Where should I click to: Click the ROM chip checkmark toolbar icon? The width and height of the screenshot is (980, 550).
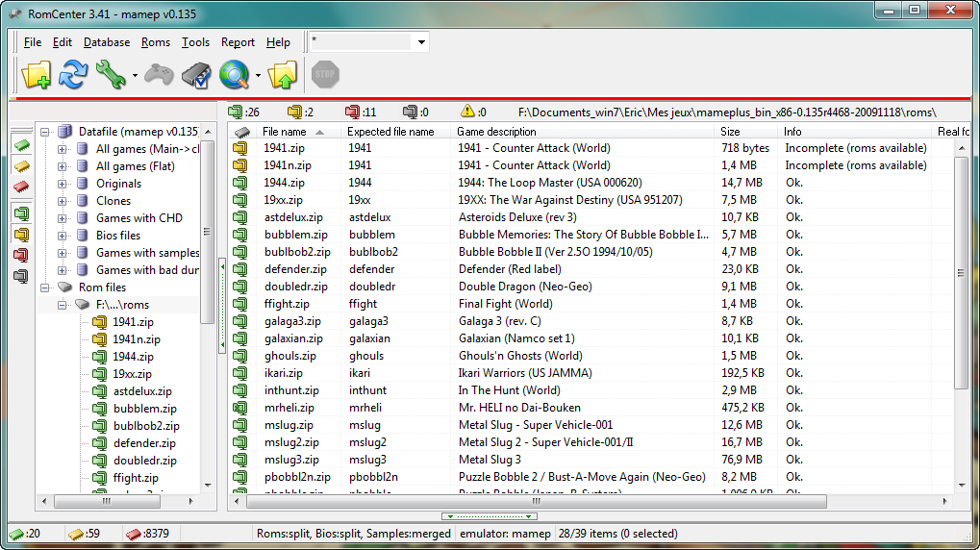(x=196, y=74)
